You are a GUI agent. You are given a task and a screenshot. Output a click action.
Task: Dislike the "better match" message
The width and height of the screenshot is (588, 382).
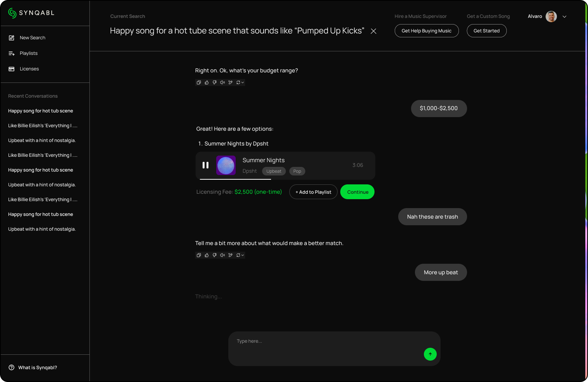(214, 255)
